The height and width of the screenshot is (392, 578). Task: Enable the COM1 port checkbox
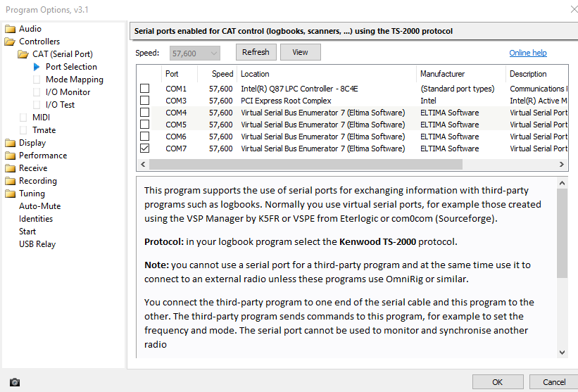point(145,89)
